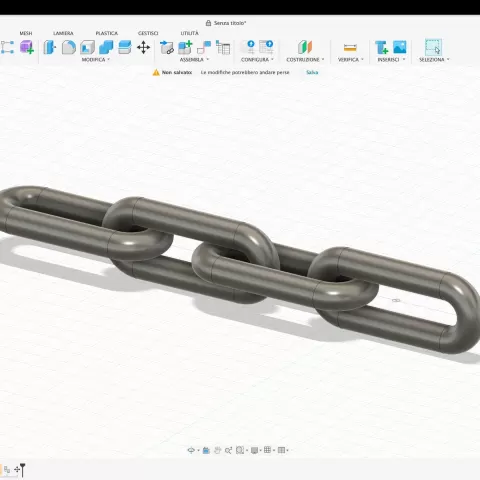Screen dimensions: 480x480
Task: Click the Salva link
Action: tap(312, 72)
